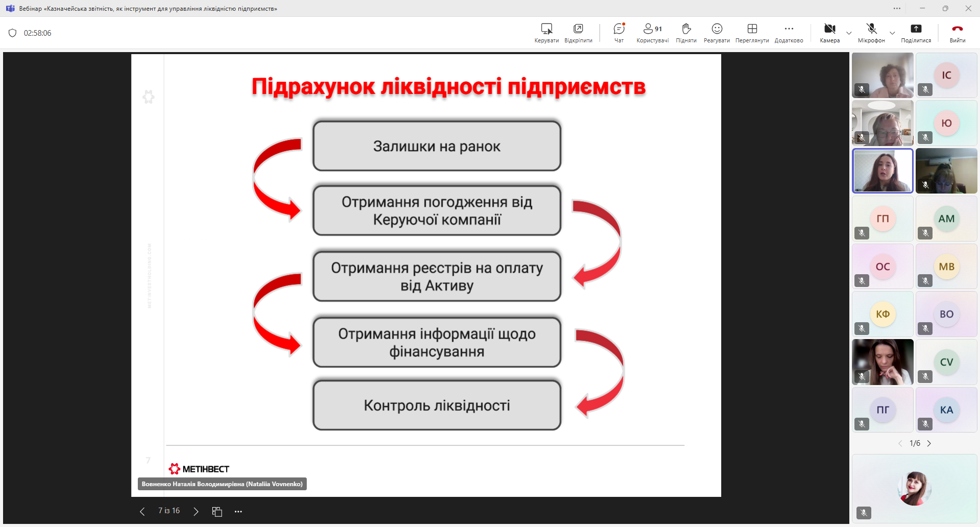Go to next slide arrow
The width and height of the screenshot is (980, 527).
(x=196, y=512)
